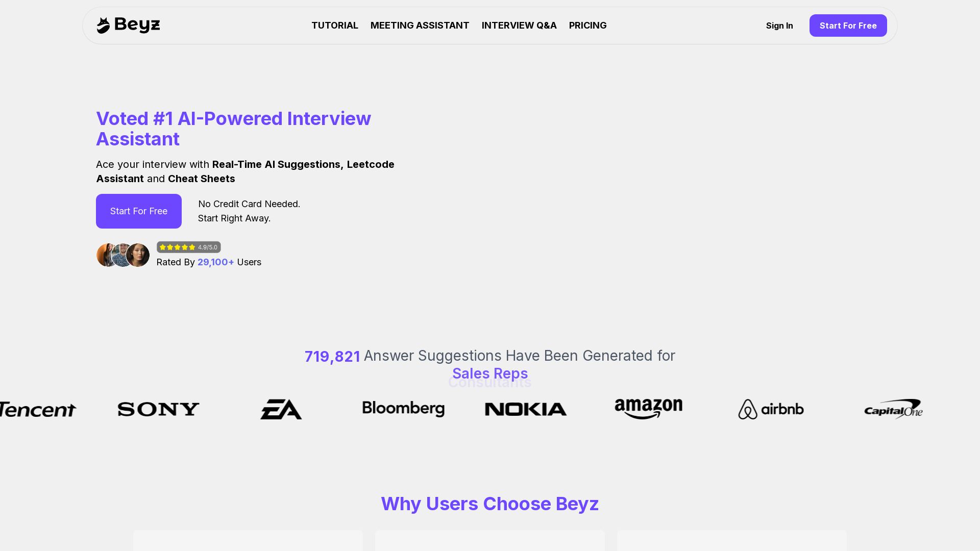Click the user avatars group
Viewport: 980px width, 551px height.
123,255
